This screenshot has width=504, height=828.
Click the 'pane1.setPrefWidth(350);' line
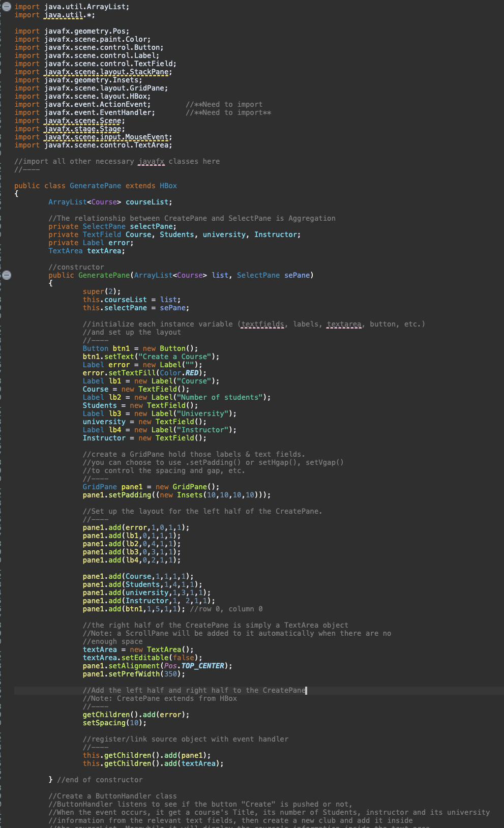pos(134,674)
